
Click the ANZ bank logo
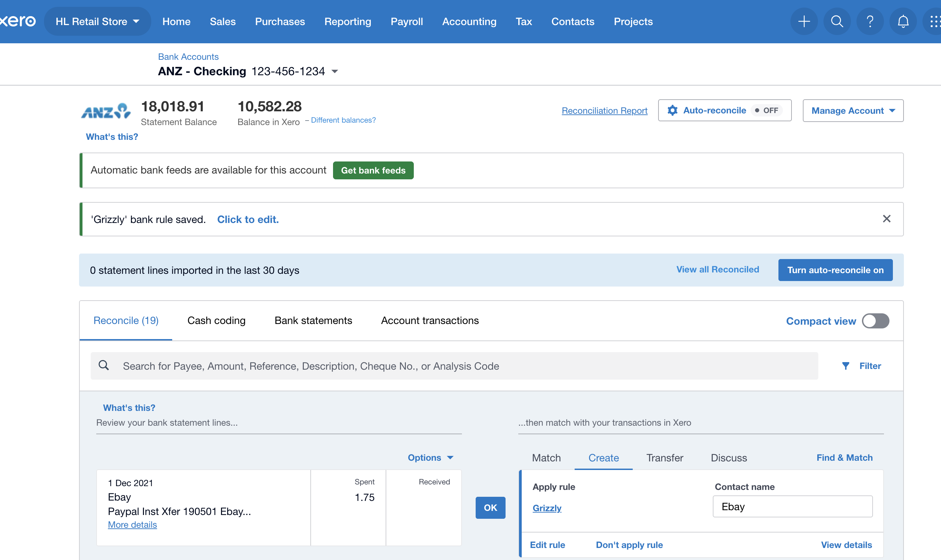point(106,111)
